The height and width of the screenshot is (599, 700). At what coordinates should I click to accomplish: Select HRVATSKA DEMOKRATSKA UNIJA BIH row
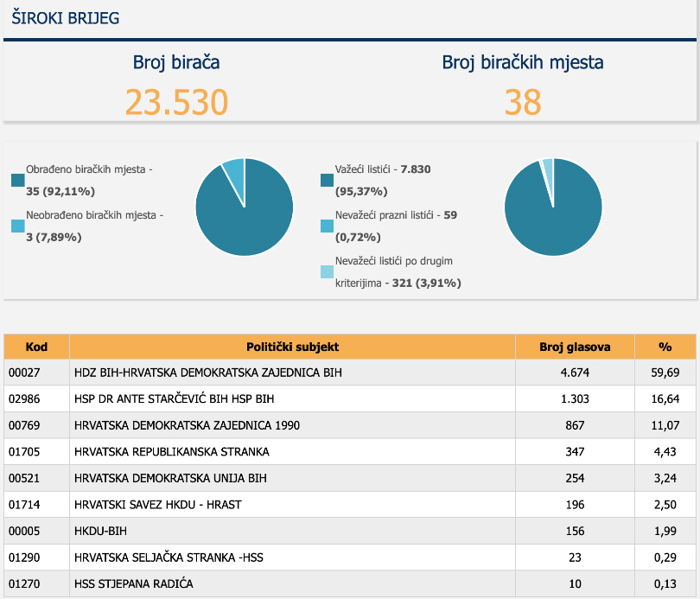[350, 478]
